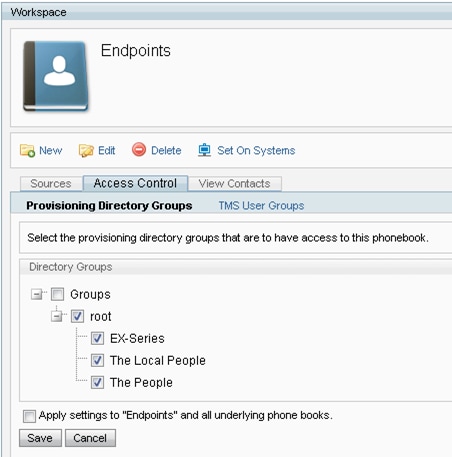
Task: Switch to TMS User Groups sub-tab
Action: coord(261,205)
